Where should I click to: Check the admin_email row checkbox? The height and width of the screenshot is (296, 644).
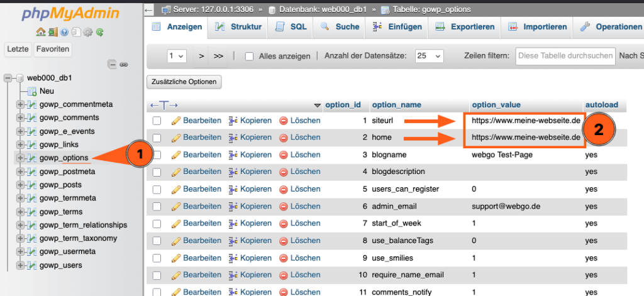[157, 207]
